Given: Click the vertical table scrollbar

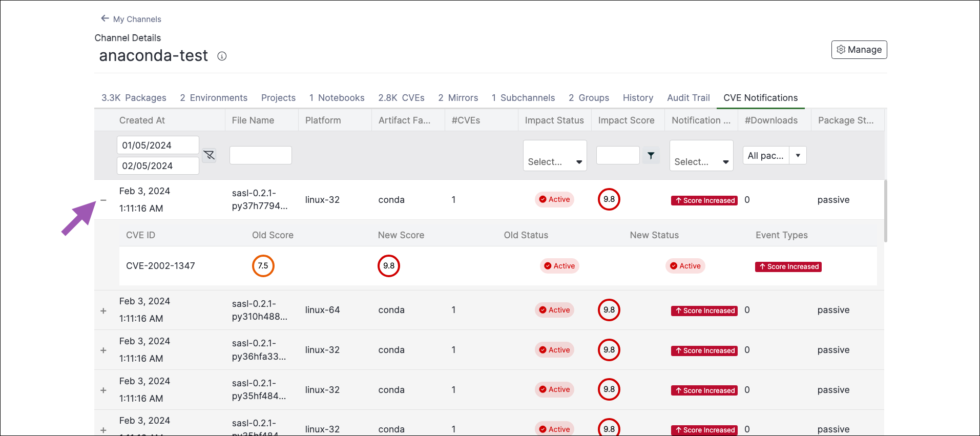Looking at the screenshot, I should pos(885,211).
